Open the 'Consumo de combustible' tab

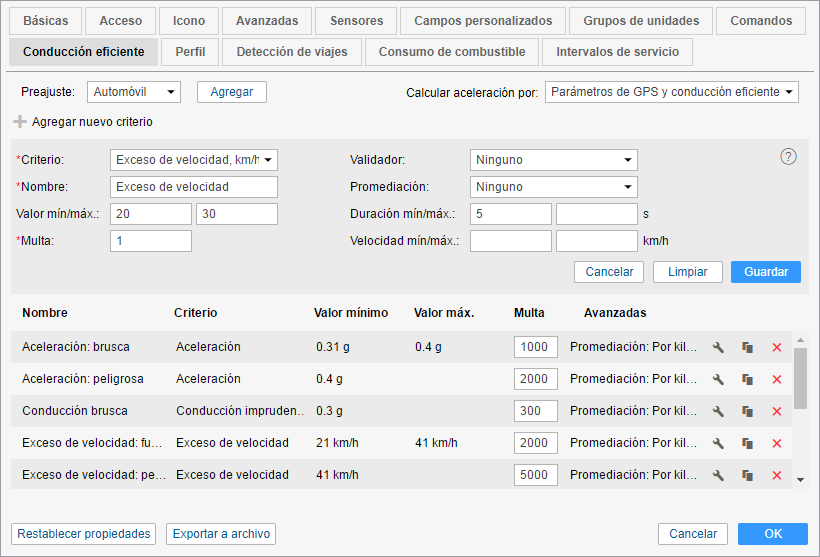452,52
